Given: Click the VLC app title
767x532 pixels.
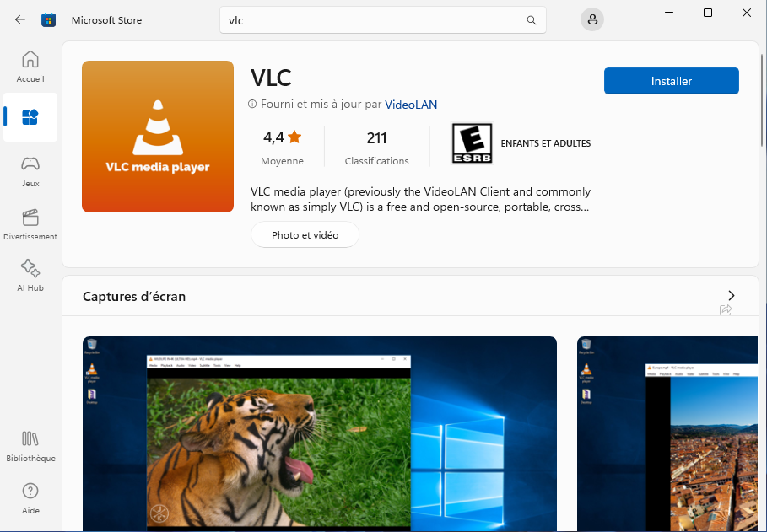Looking at the screenshot, I should (x=271, y=78).
